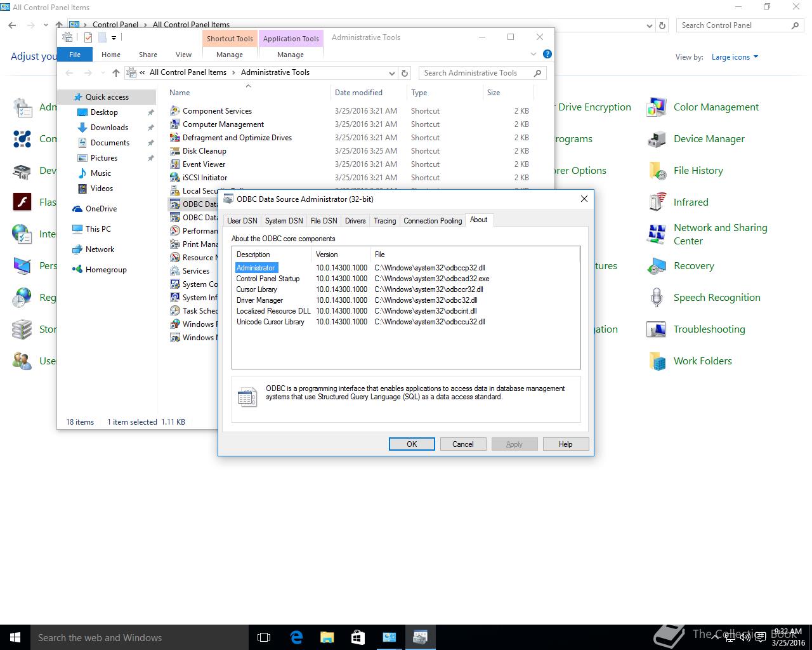Image resolution: width=812 pixels, height=650 pixels.
Task: Open the Connection Pooling tab
Action: pos(433,221)
